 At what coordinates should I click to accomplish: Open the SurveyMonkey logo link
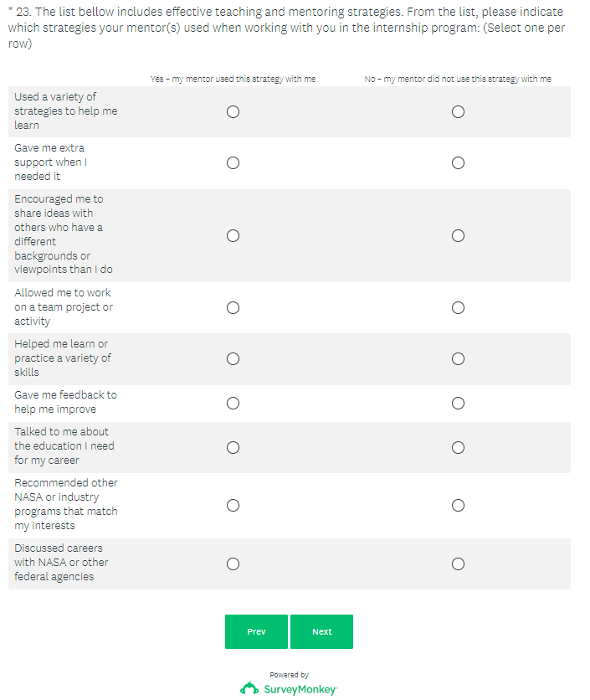pos(289,688)
